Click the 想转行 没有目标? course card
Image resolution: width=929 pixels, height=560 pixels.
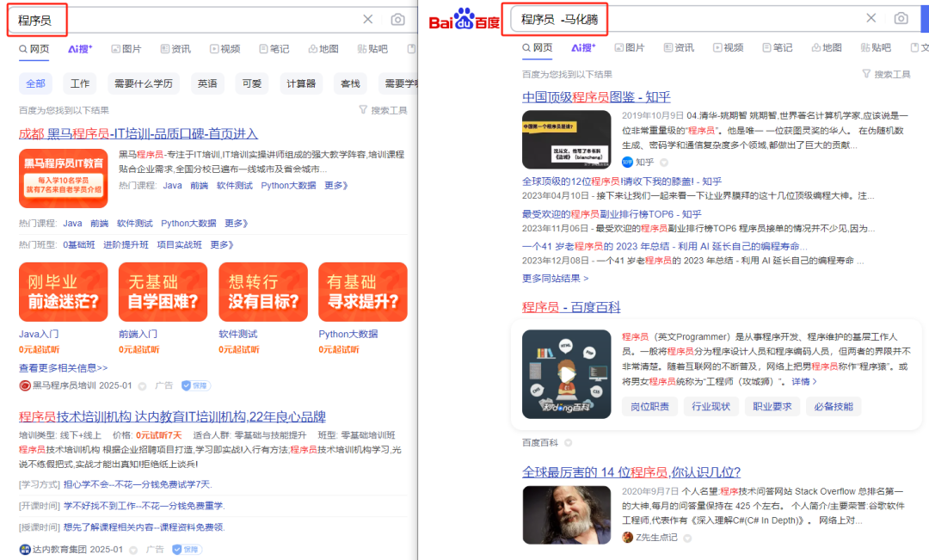tap(263, 292)
